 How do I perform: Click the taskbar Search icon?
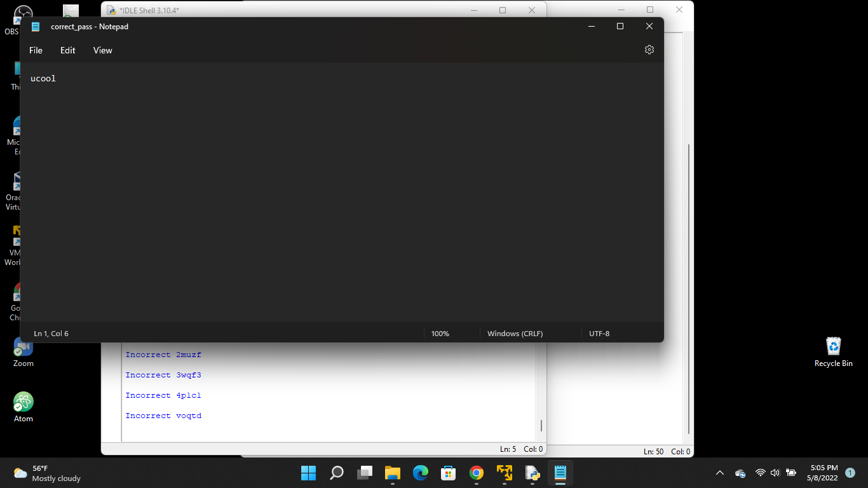336,473
